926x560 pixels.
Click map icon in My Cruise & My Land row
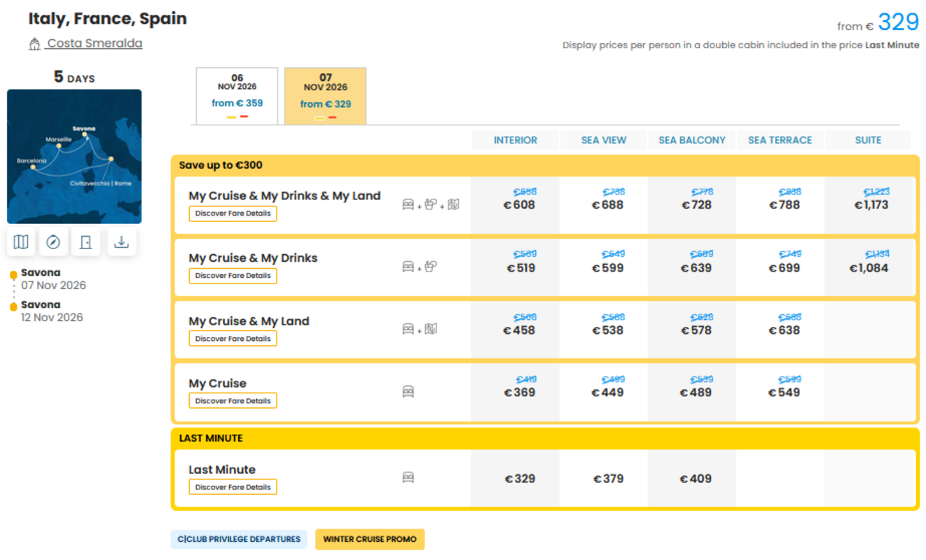(431, 329)
